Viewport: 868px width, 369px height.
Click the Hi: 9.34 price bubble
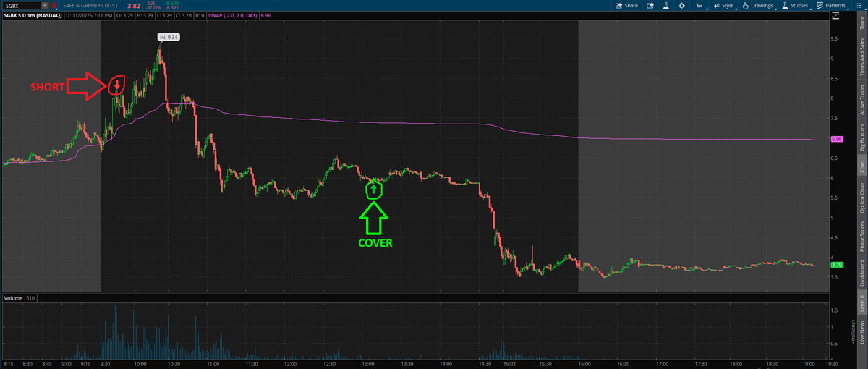pos(168,35)
